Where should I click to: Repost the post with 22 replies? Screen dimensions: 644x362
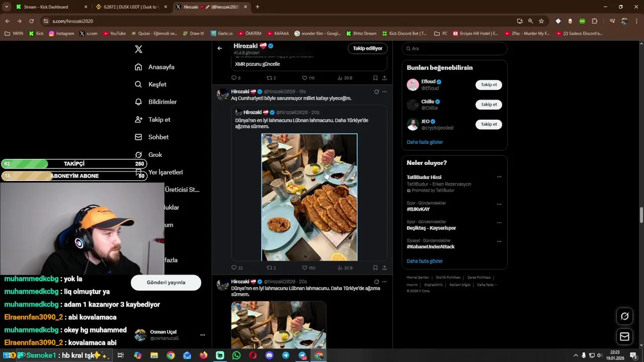(x=269, y=268)
